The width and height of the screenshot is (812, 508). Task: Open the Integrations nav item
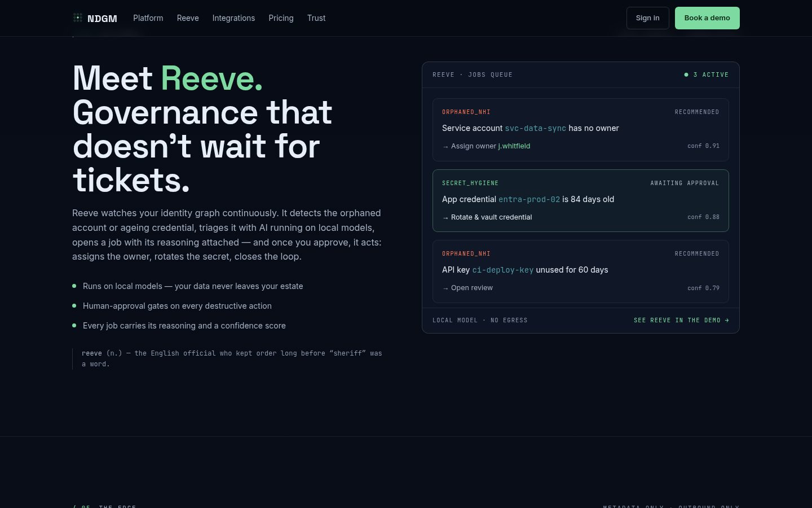pyautogui.click(x=233, y=18)
